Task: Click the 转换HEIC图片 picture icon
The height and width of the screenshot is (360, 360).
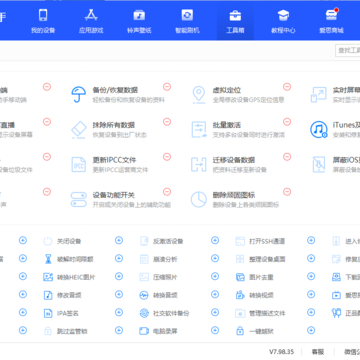Action: (x=48, y=277)
